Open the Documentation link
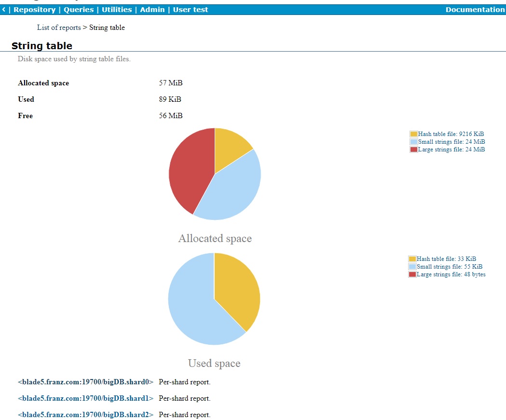 click(475, 9)
